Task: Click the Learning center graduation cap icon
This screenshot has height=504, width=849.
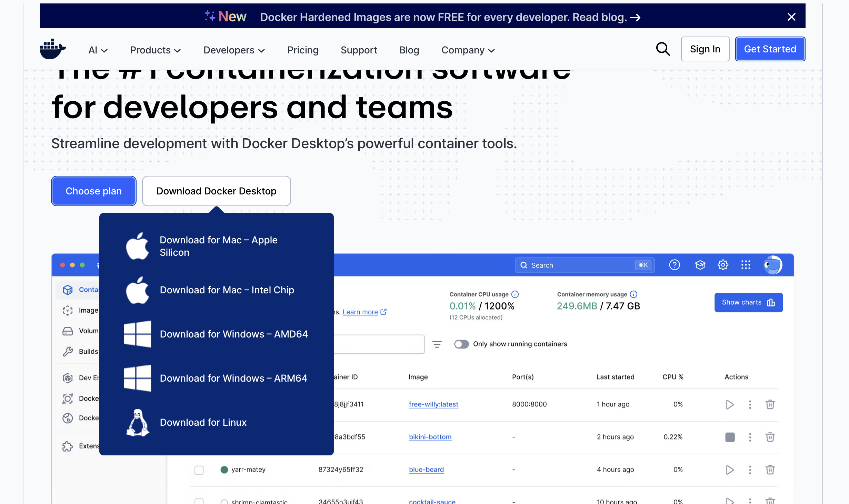Action: click(x=700, y=265)
